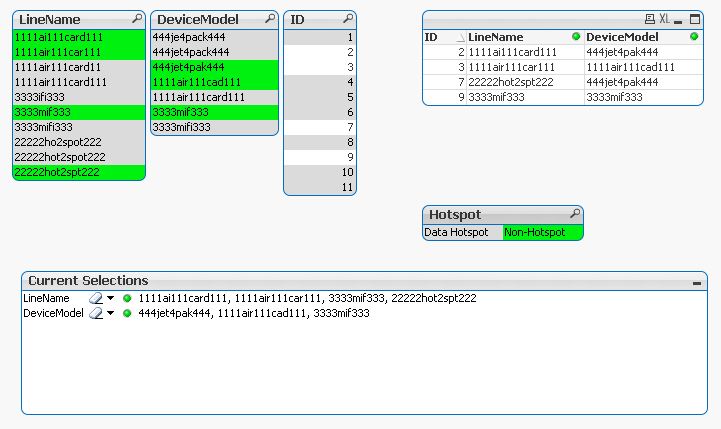The image size is (721, 429).
Task: Select value 4 in the ID list
Action: coord(320,82)
